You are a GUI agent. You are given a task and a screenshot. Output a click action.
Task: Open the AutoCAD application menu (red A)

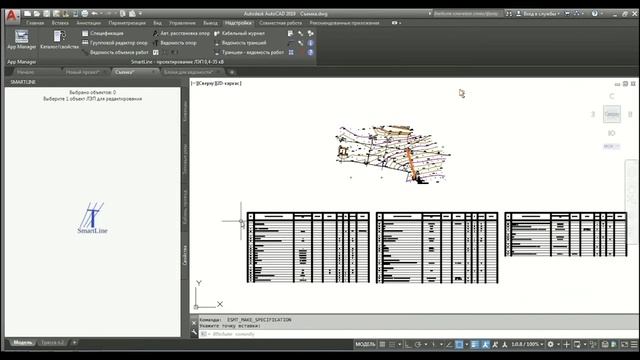[x=12, y=16]
